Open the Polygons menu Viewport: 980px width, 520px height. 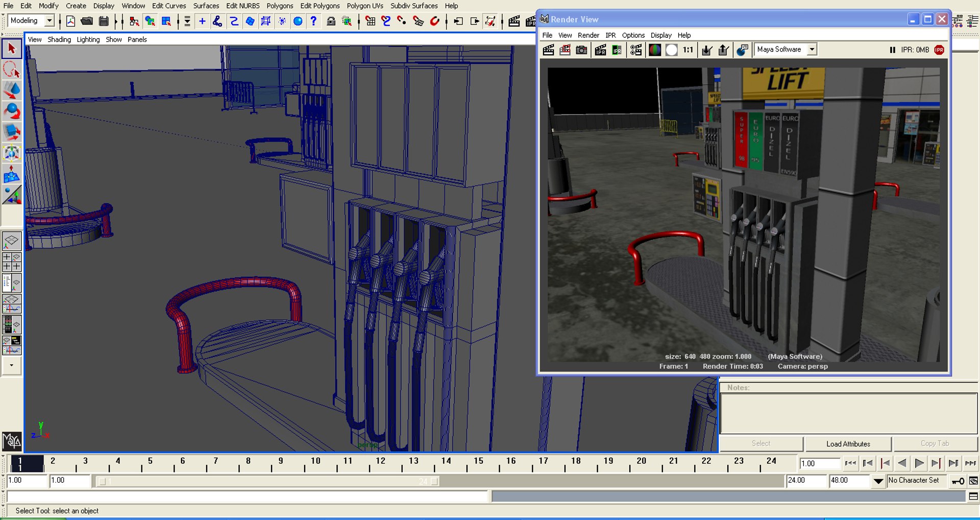point(280,6)
